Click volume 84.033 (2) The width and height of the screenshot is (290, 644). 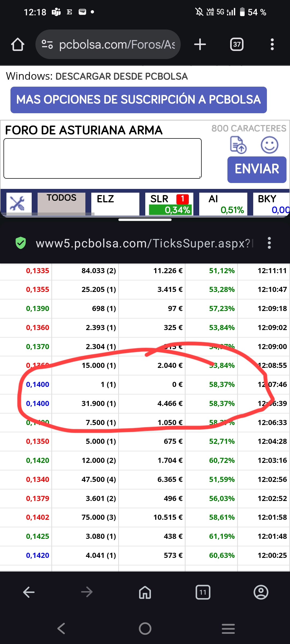(99, 271)
